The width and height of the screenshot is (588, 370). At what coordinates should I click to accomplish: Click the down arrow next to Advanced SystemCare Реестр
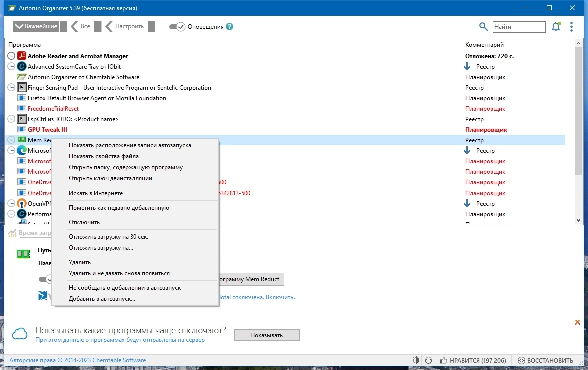[467, 66]
